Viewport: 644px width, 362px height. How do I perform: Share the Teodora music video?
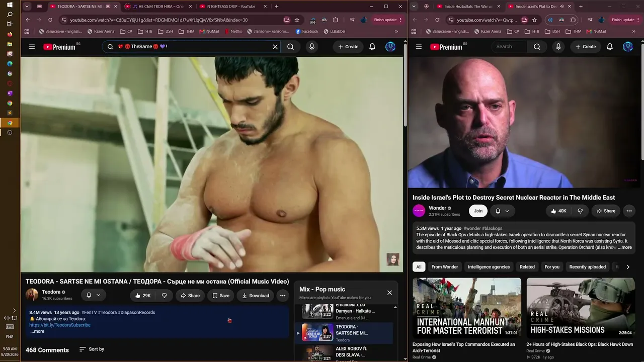point(190,296)
